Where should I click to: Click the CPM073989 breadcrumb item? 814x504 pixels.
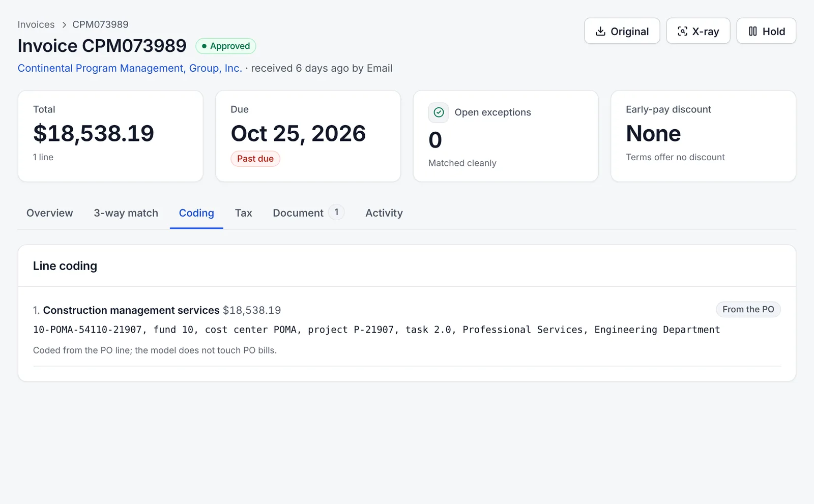pos(100,24)
